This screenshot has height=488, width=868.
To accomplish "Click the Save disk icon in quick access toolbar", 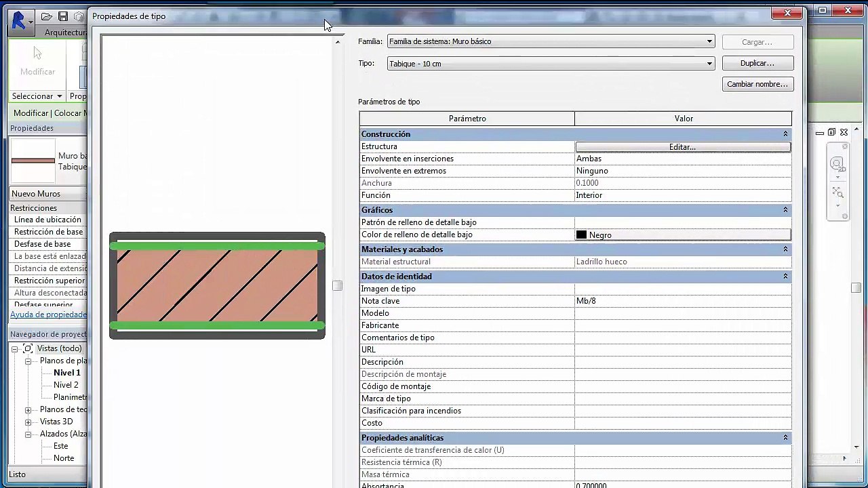I will coord(62,16).
